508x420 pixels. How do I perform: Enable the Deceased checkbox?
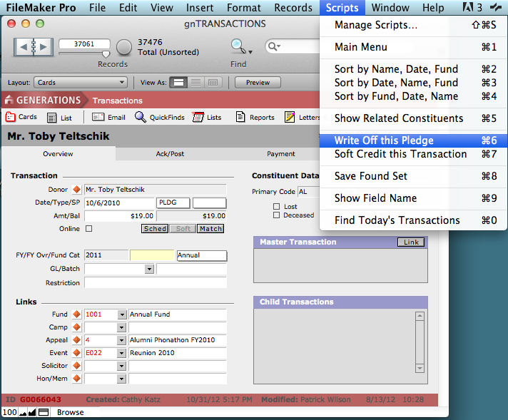277,215
